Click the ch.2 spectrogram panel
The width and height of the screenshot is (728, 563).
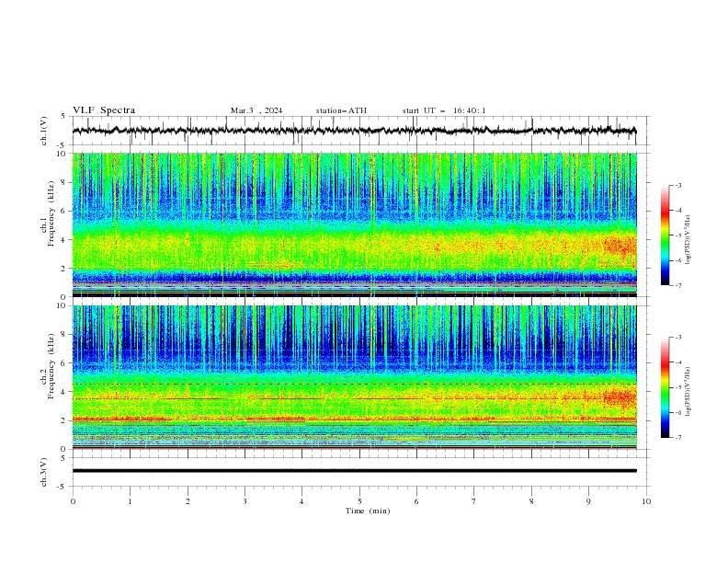[x=355, y=377]
